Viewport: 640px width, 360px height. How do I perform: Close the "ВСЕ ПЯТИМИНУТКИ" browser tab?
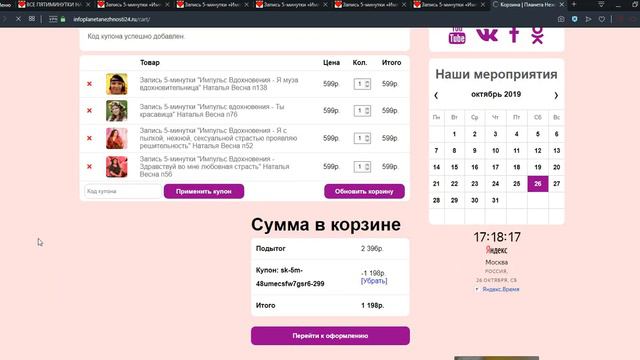pyautogui.click(x=88, y=4)
